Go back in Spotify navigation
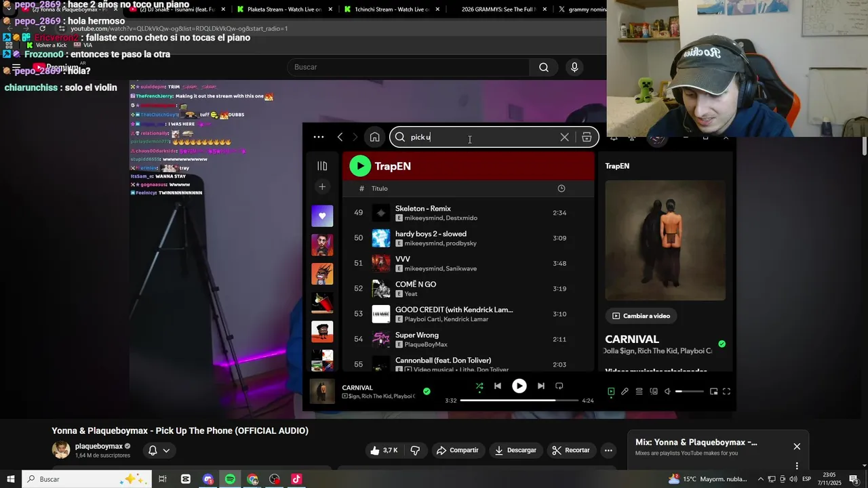This screenshot has width=868, height=488. coord(340,137)
